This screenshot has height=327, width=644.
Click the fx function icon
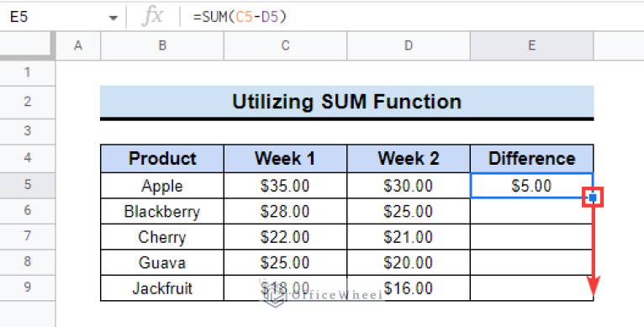[x=152, y=17]
